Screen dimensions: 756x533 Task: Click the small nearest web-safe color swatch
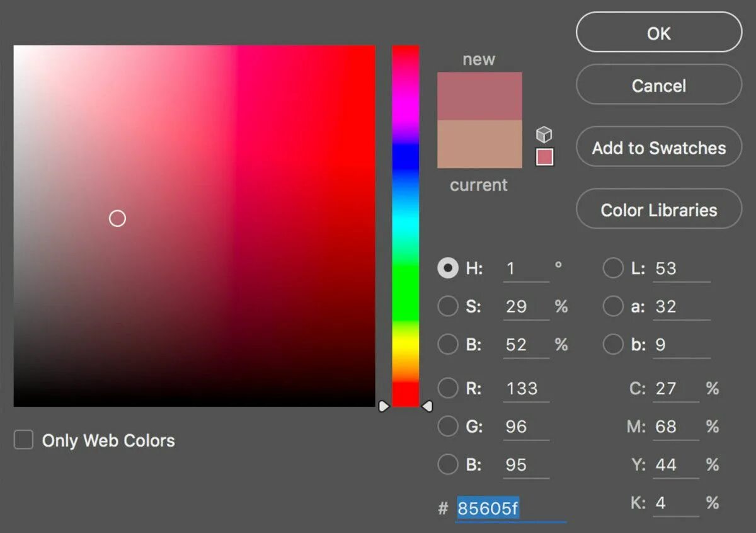[544, 157]
